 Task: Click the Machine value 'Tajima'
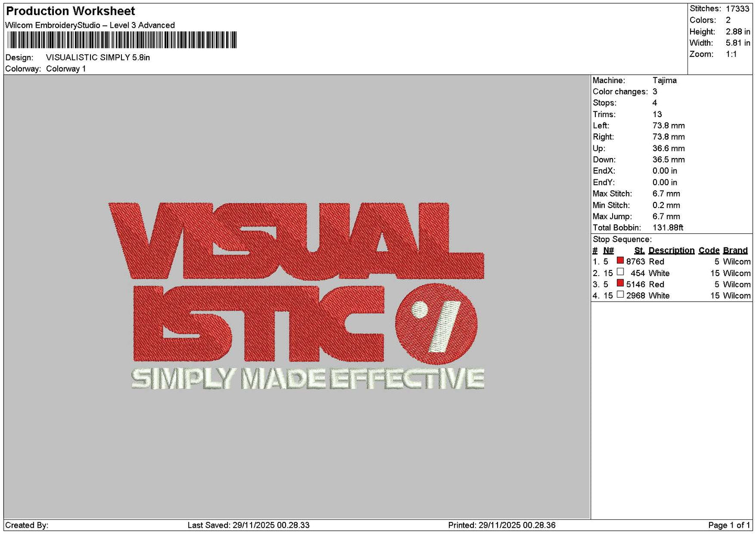[664, 81]
